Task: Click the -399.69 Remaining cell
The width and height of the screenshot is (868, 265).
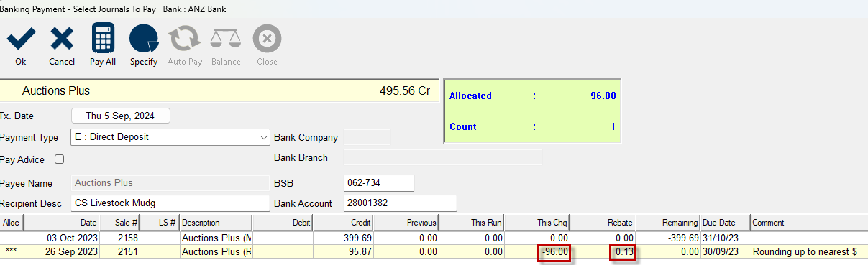Action: click(668, 237)
